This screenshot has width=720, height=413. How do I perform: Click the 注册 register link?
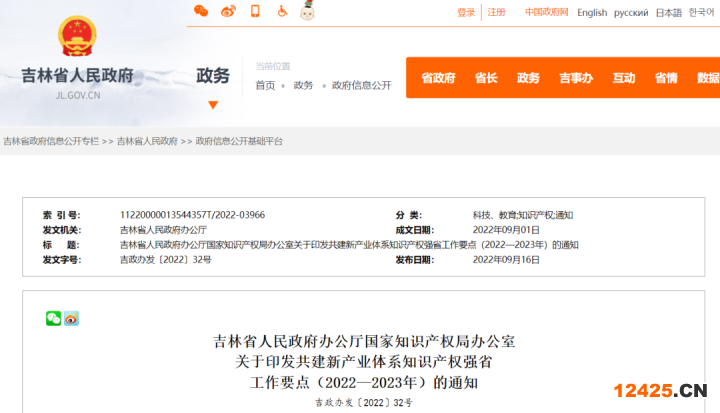tap(496, 13)
